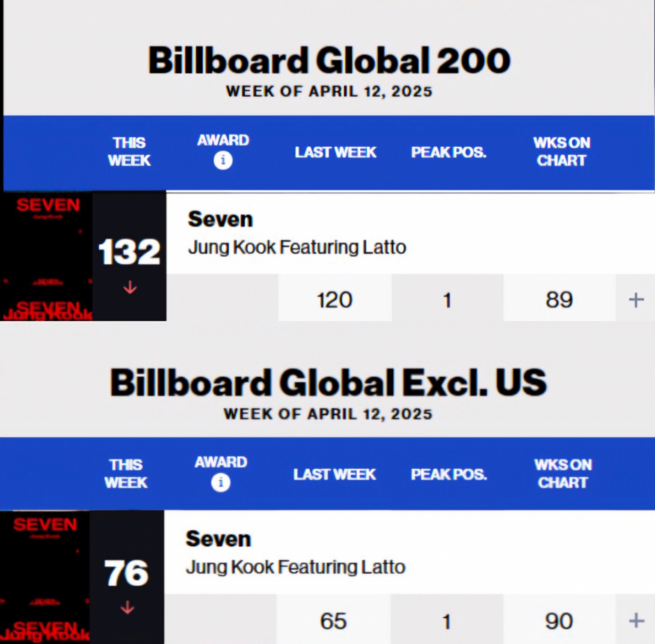Click the Award info icon in Global Excl. US header
This screenshot has width=655, height=644.
pos(221,482)
